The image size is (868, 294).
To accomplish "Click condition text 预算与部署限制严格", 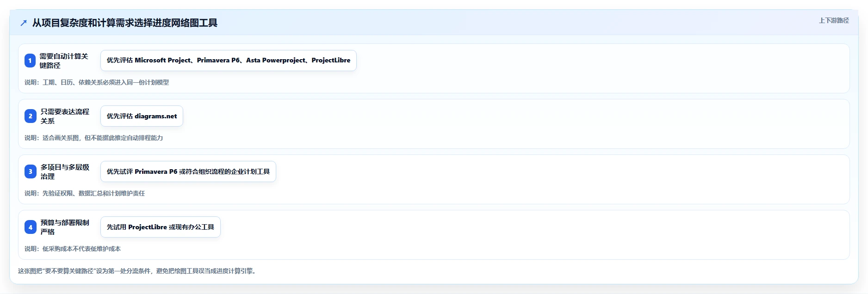I will [x=65, y=227].
